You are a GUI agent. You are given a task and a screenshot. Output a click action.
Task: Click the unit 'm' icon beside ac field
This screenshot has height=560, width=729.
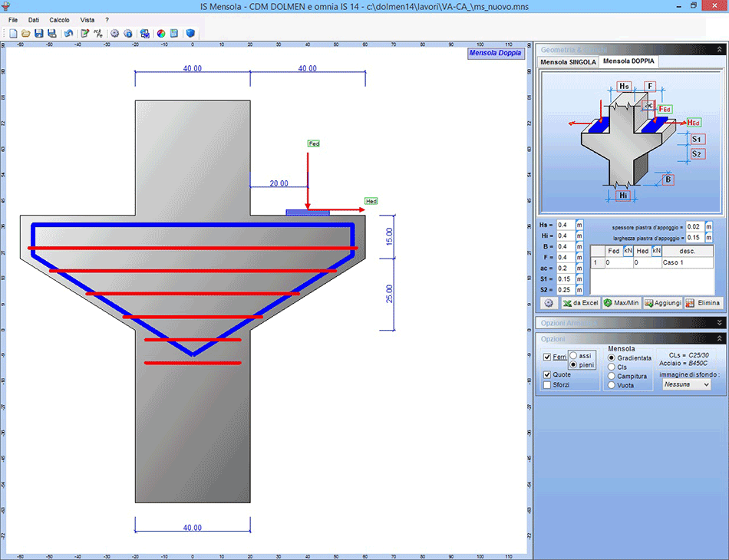579,268
